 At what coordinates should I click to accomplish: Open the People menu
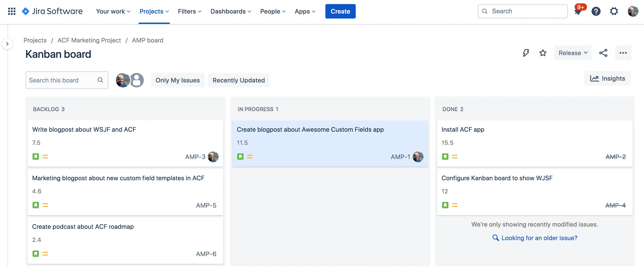[x=272, y=11]
